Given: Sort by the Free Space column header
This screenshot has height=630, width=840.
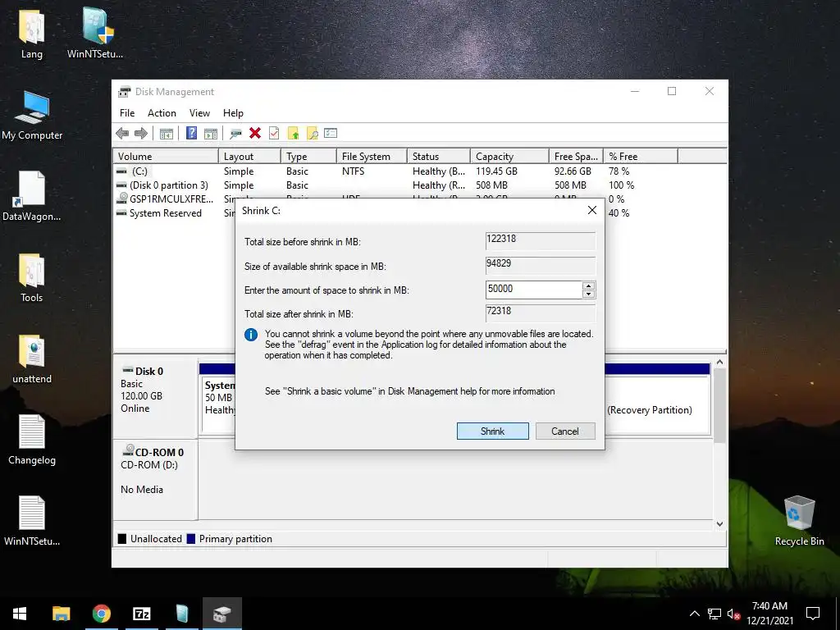Looking at the screenshot, I should (x=576, y=157).
